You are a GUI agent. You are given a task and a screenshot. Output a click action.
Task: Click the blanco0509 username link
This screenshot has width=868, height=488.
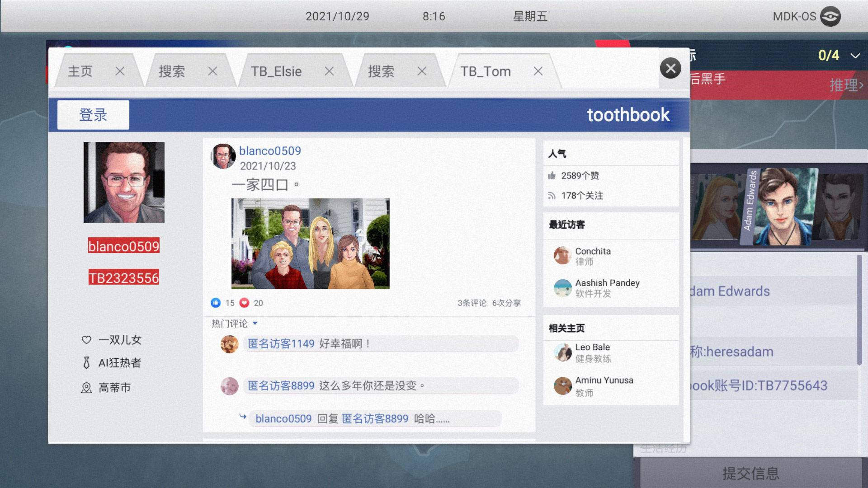click(269, 151)
